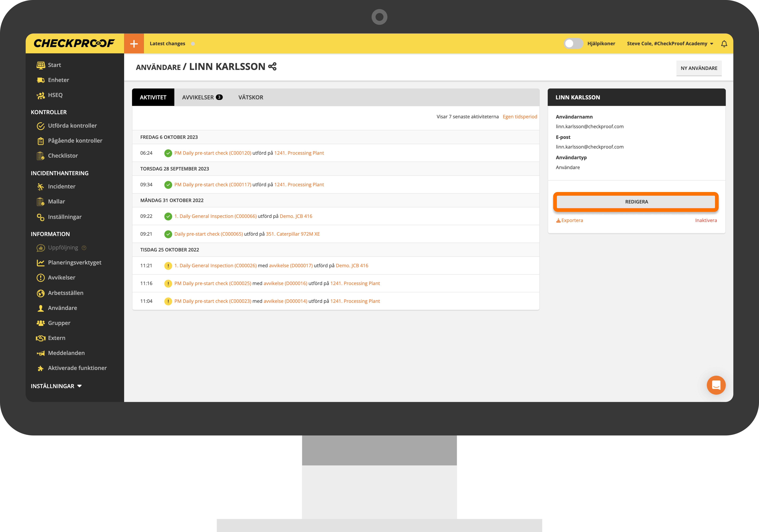759x532 pixels.
Task: Click the REDIGERA button
Action: tap(636, 202)
